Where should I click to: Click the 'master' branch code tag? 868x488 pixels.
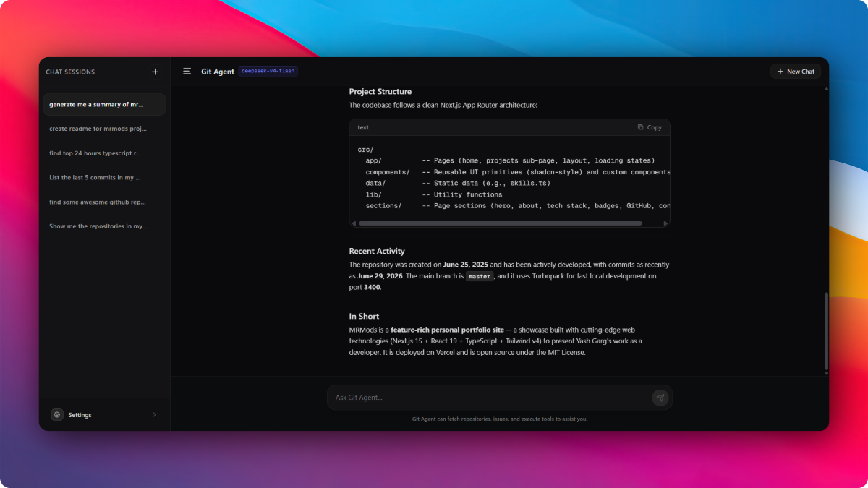[x=480, y=276]
